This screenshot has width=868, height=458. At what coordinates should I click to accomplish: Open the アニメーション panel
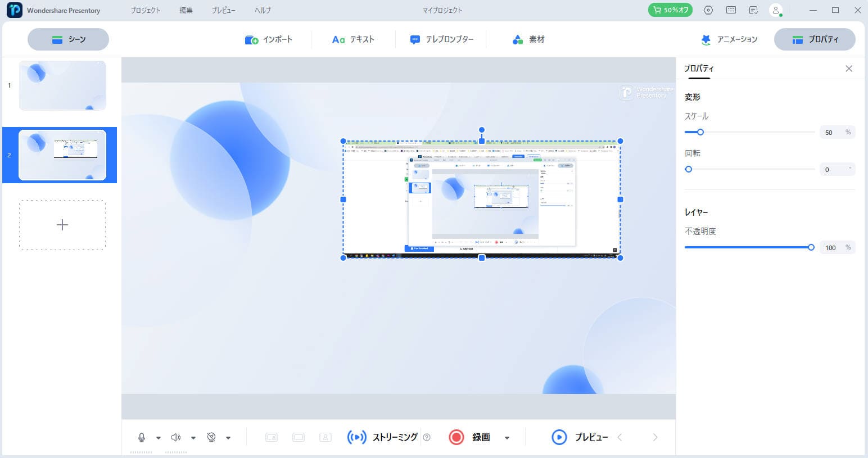(729, 39)
